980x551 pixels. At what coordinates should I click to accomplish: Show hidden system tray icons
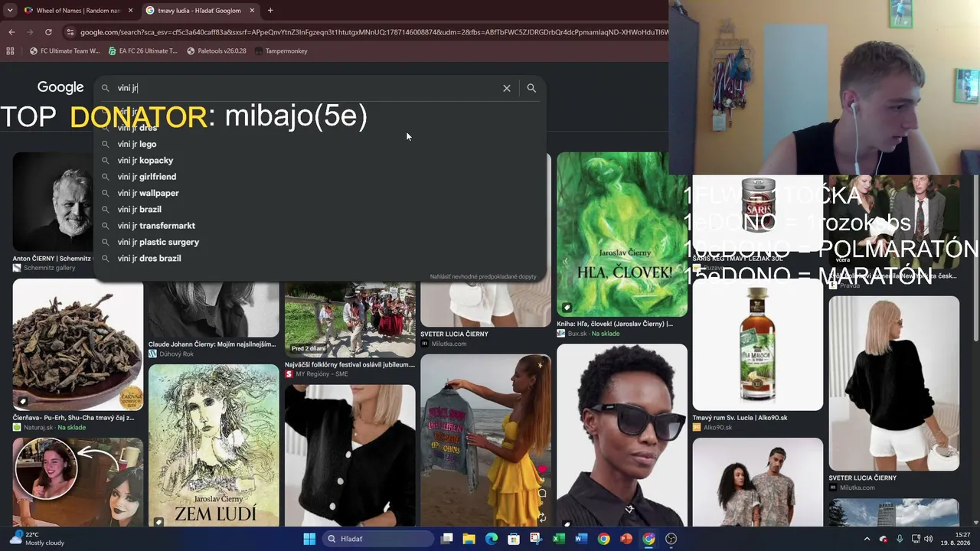click(867, 539)
